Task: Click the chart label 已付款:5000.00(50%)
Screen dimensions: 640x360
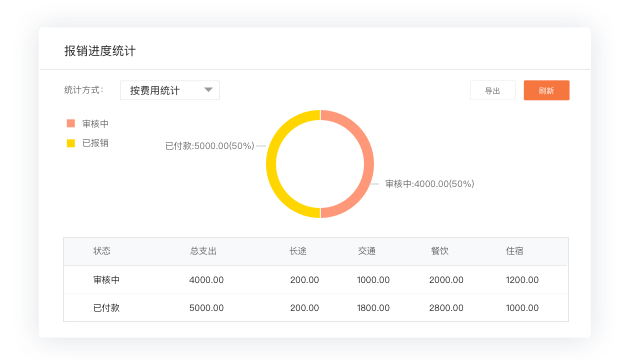Action: (210, 146)
